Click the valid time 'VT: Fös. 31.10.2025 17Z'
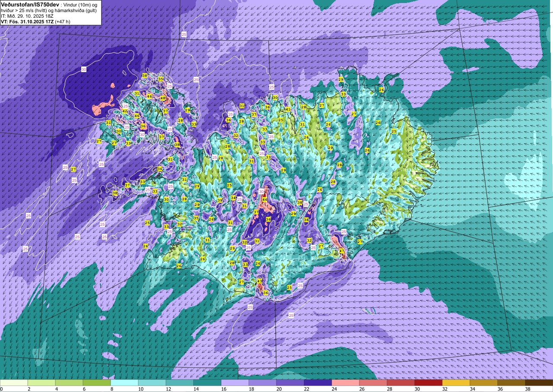The image size is (553, 392). (x=27, y=21)
